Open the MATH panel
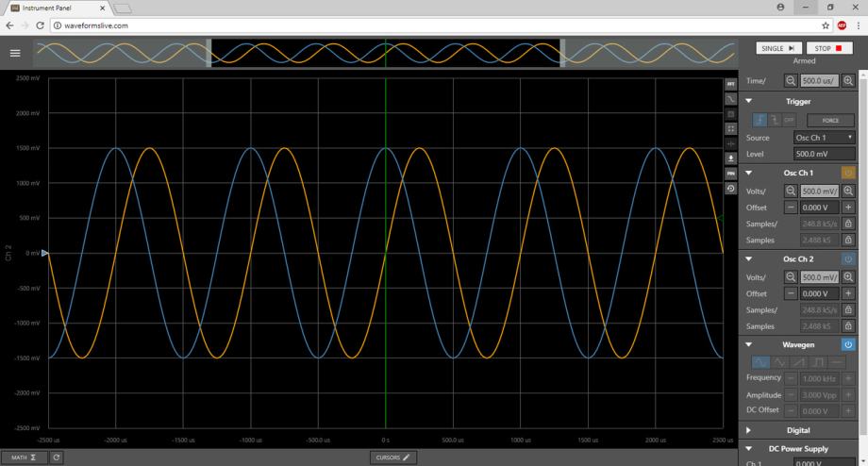868x466 pixels. [24, 458]
